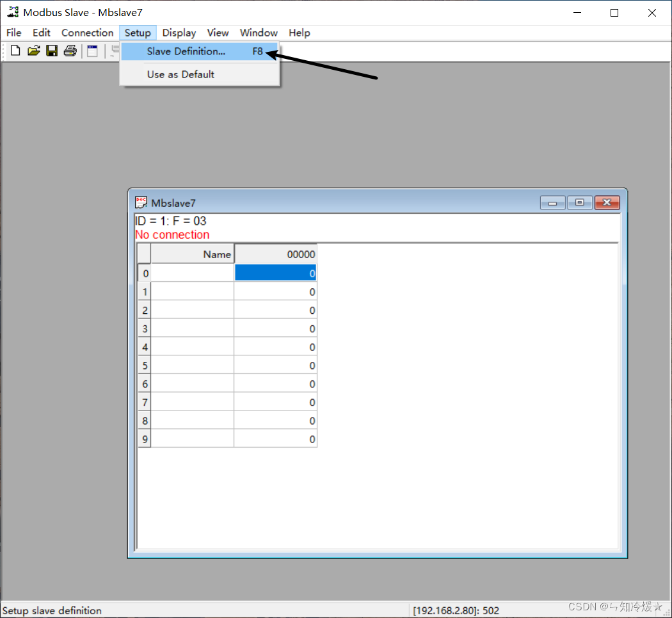Viewport: 672px width, 618px height.
Task: Open the Connection menu
Action: [87, 33]
